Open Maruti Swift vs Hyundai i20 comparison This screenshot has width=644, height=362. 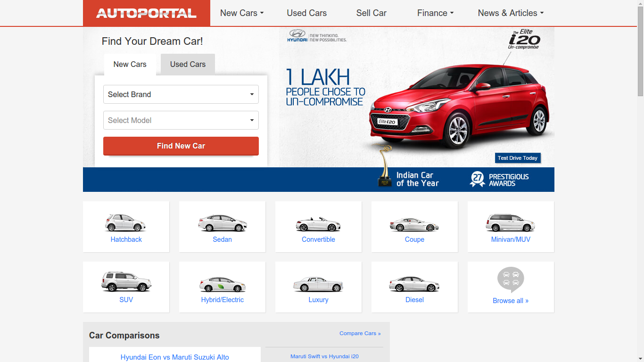324,356
